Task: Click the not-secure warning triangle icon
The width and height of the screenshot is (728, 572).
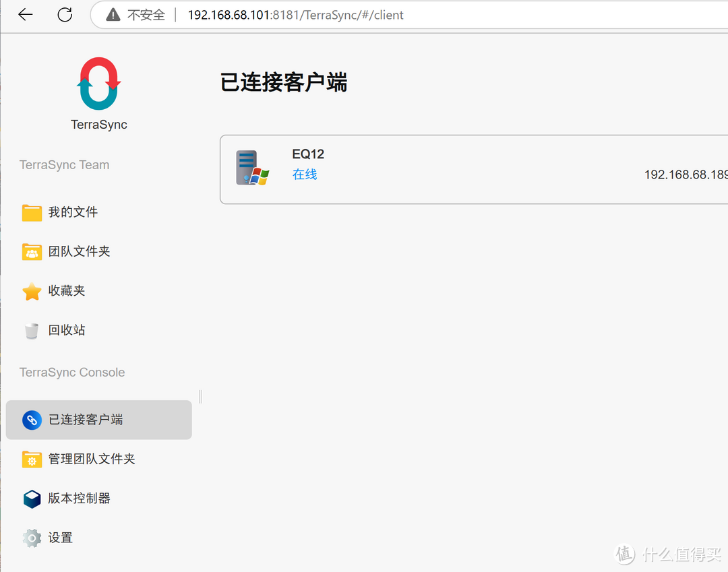Action: point(113,15)
